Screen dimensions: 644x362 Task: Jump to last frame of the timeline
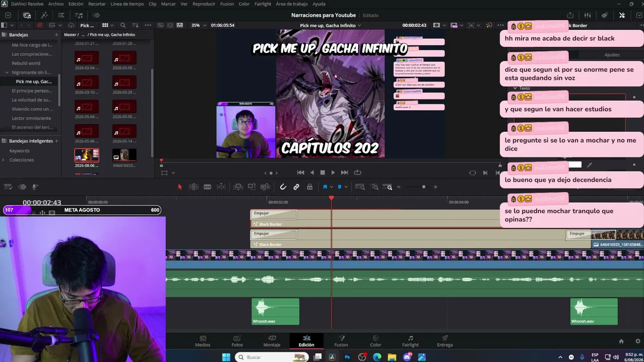tap(345, 172)
